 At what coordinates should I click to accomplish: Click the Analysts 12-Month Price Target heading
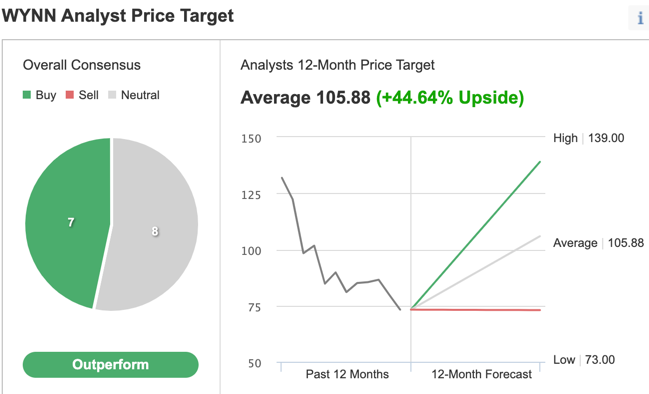[x=337, y=65]
